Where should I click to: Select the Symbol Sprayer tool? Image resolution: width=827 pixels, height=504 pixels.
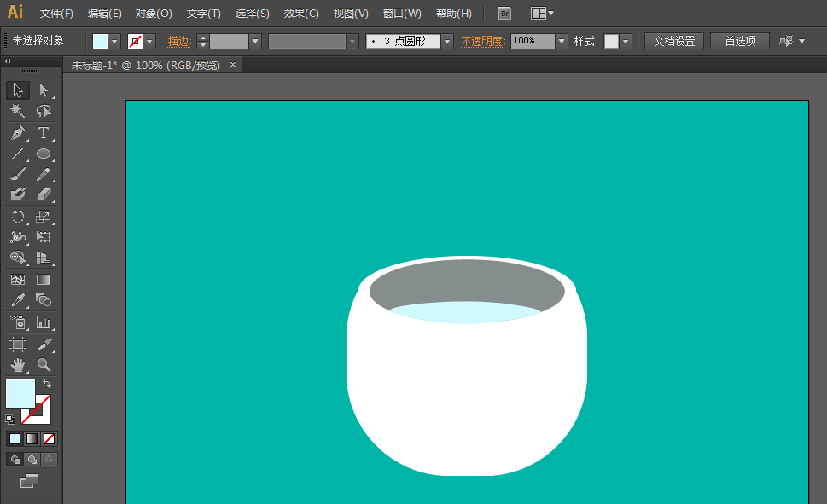coord(18,322)
